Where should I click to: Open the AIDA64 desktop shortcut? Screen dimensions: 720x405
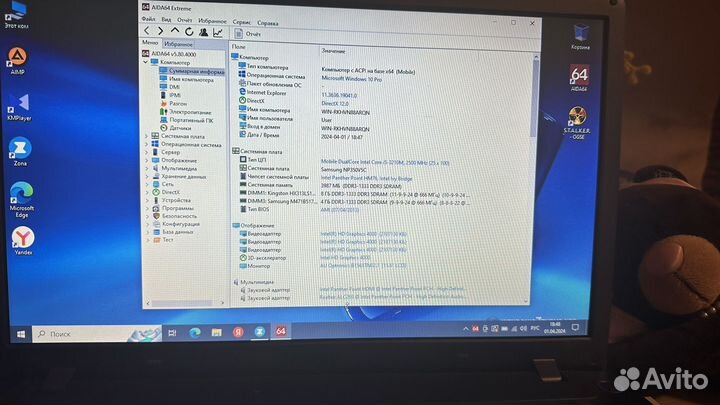(579, 78)
